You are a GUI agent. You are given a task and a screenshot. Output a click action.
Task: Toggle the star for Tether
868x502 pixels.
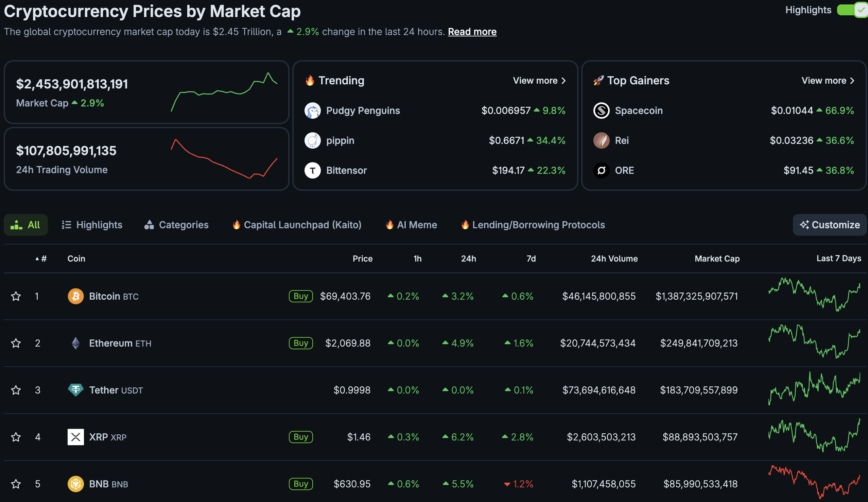tap(16, 390)
